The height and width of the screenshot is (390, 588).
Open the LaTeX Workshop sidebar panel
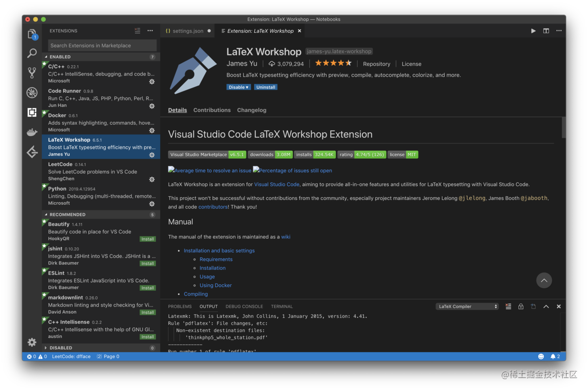(31, 152)
